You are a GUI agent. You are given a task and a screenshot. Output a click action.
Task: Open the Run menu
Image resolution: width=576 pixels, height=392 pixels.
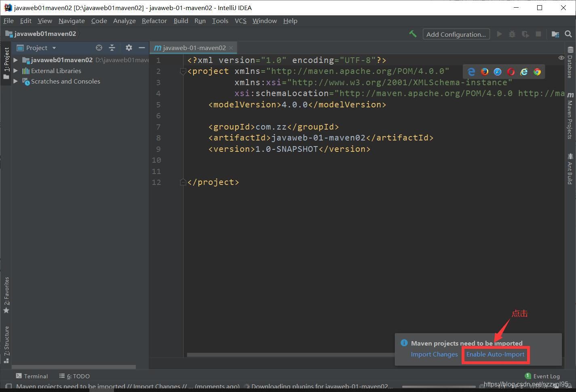(200, 21)
